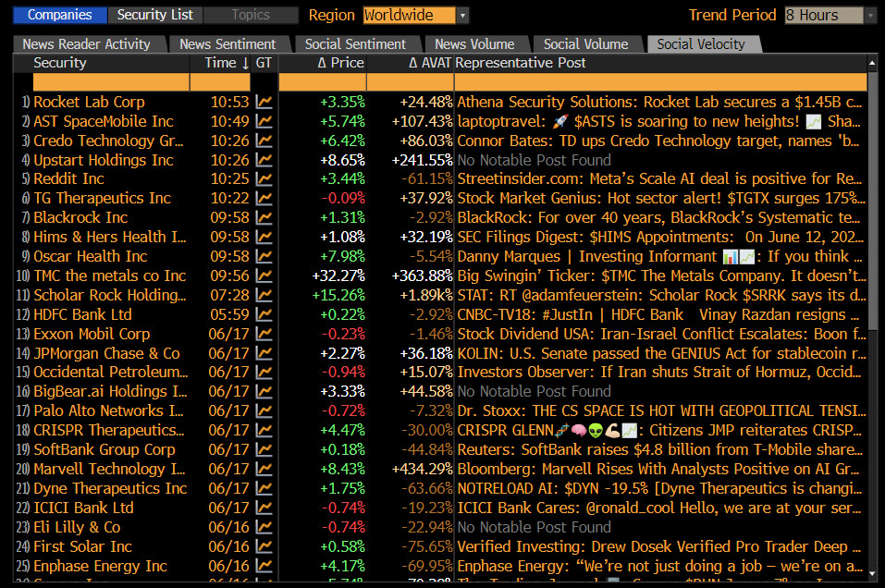Click the Δ AVAT filter input field
This screenshot has width=885, height=588.
(x=411, y=82)
